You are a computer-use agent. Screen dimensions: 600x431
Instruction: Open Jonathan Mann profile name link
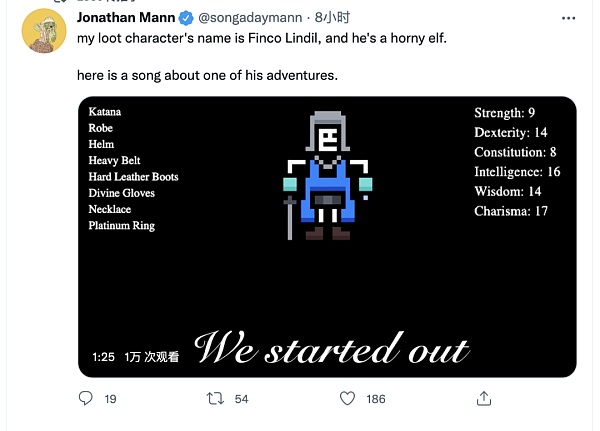(125, 18)
